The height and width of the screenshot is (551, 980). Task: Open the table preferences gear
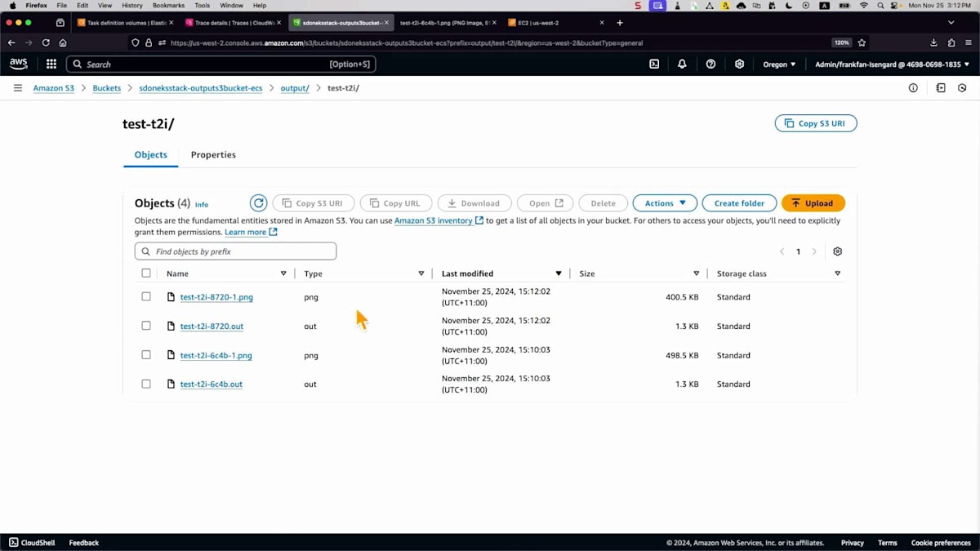837,251
